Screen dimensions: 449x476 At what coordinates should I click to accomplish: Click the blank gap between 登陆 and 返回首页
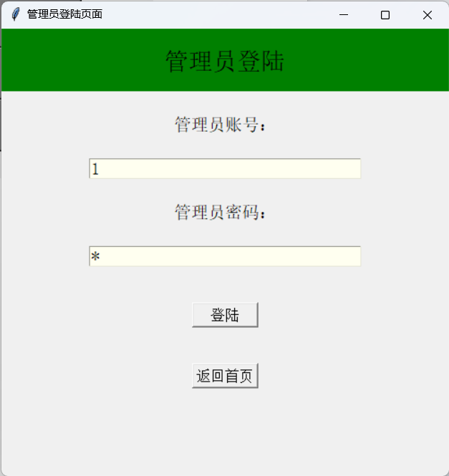[x=225, y=346]
